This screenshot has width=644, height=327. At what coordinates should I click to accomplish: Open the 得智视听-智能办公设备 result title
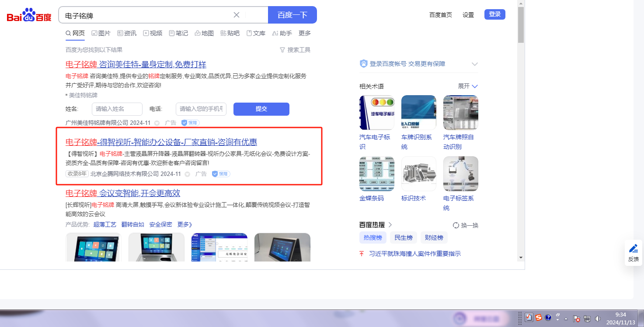[161, 142]
